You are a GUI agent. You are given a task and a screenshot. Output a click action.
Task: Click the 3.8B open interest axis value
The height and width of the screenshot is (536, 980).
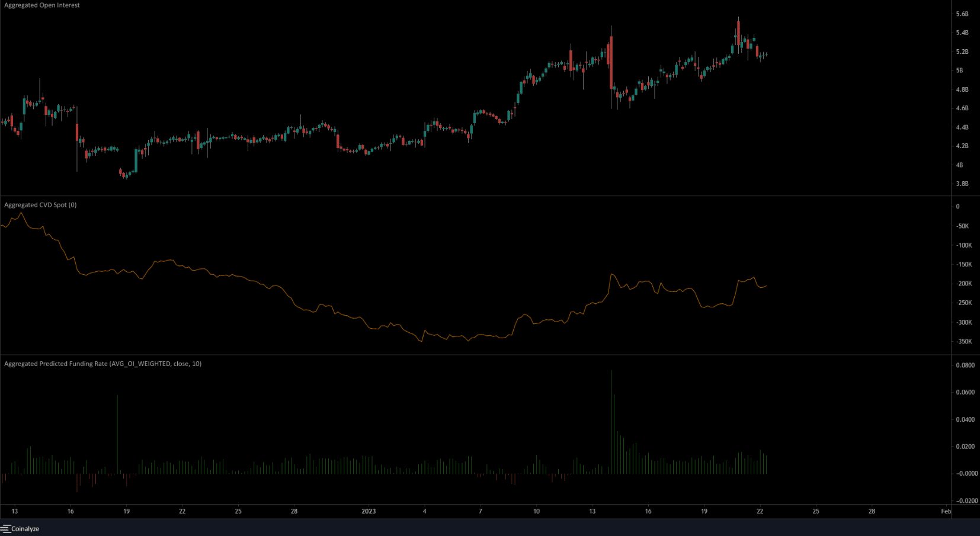tap(962, 184)
